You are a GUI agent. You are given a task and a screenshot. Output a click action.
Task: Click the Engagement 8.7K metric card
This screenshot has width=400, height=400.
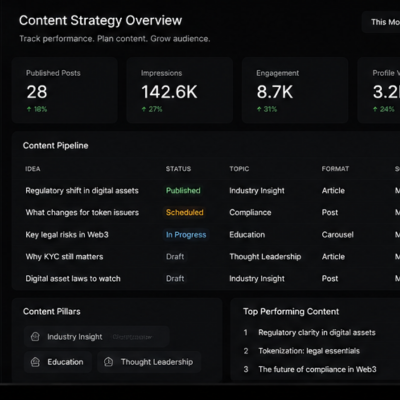click(295, 90)
